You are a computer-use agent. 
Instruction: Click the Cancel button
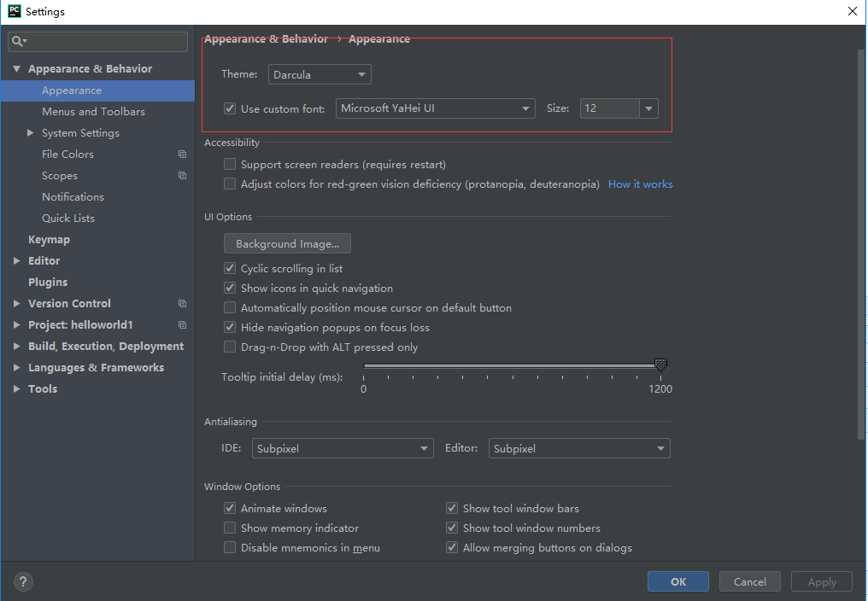[750, 581]
